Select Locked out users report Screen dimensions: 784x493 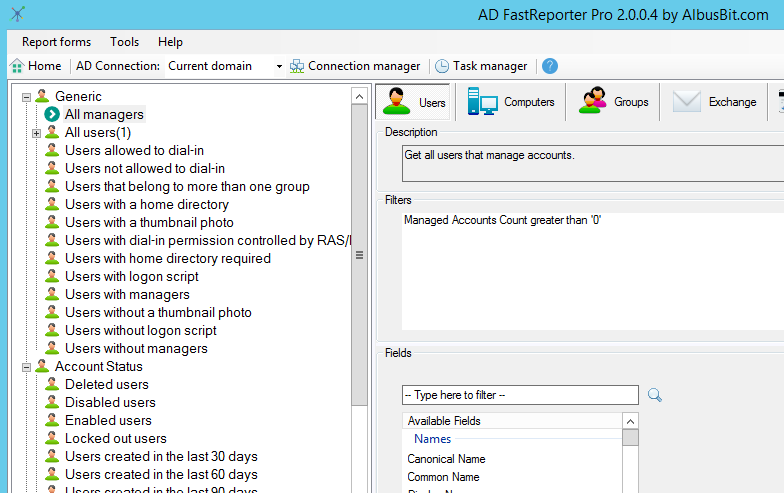tap(115, 438)
